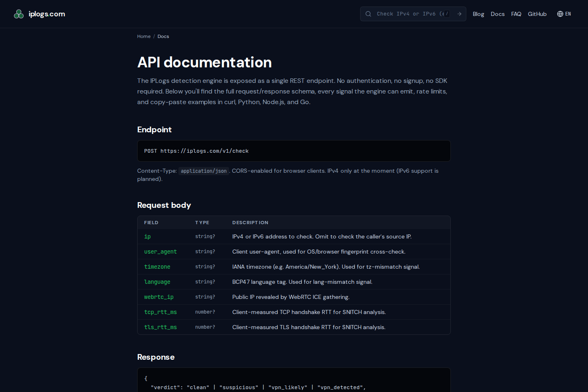Go to Home via breadcrumb
This screenshot has height=392, width=588.
point(144,36)
